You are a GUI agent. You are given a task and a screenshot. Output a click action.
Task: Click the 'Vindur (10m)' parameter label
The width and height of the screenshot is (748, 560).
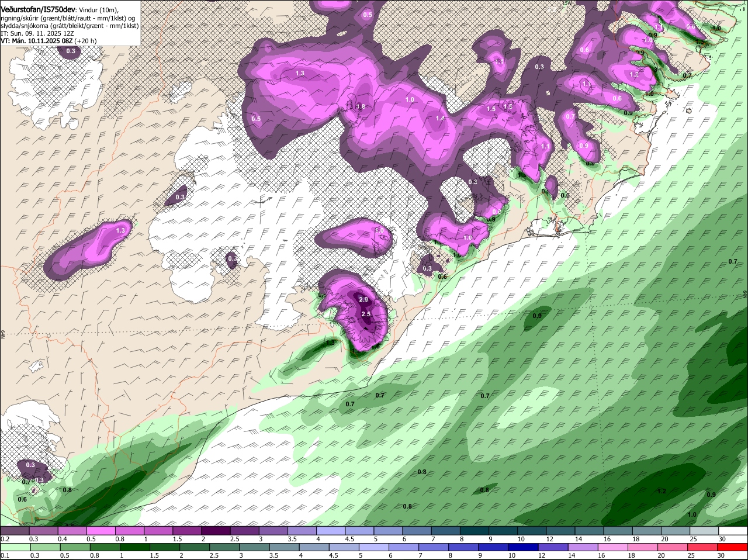[x=98, y=9]
